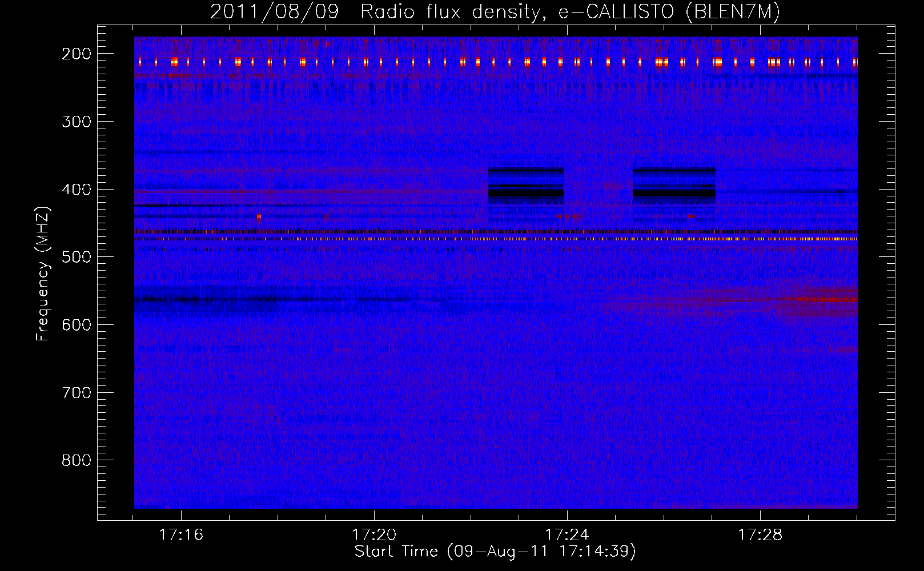924x571 pixels.
Task: Click the 17:28 time tick label
Action: [x=760, y=535]
